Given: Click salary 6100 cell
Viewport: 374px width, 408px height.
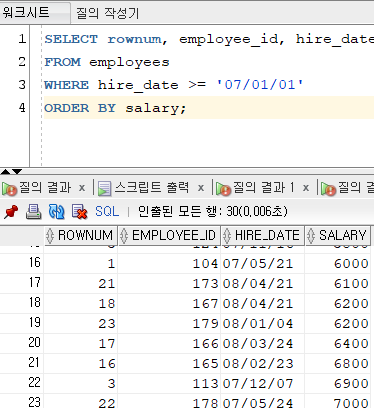Looking at the screenshot, I should [338, 284].
